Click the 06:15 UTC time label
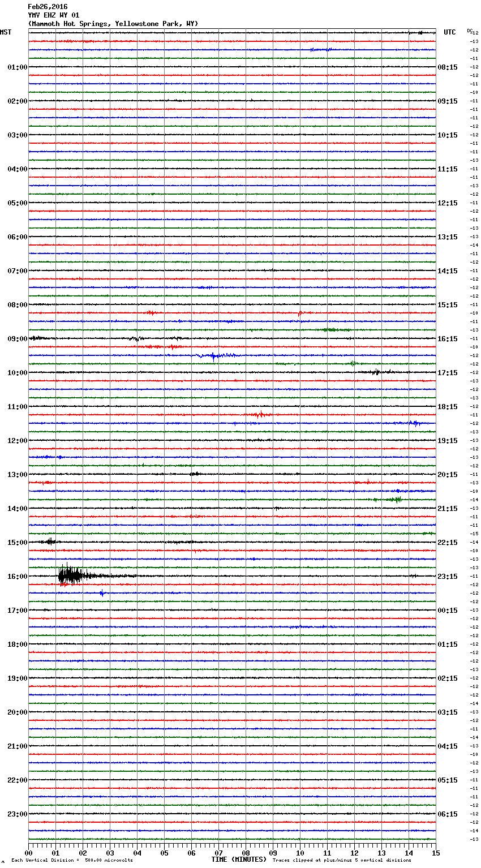This screenshot has width=481, height=868. click(x=448, y=814)
